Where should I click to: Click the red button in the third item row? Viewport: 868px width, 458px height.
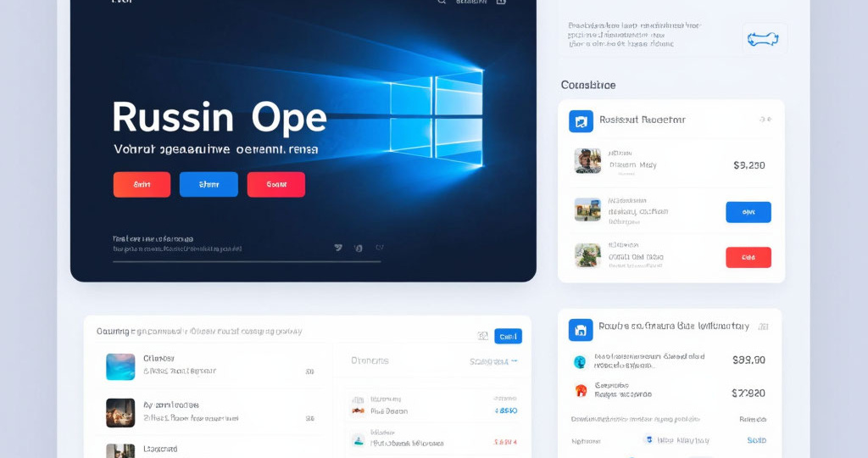click(x=748, y=258)
